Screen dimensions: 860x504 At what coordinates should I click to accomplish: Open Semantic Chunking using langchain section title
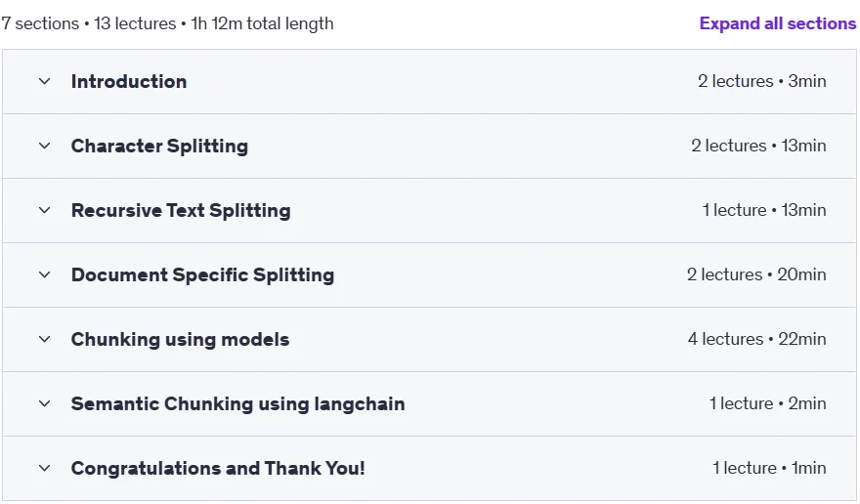pyautogui.click(x=238, y=403)
